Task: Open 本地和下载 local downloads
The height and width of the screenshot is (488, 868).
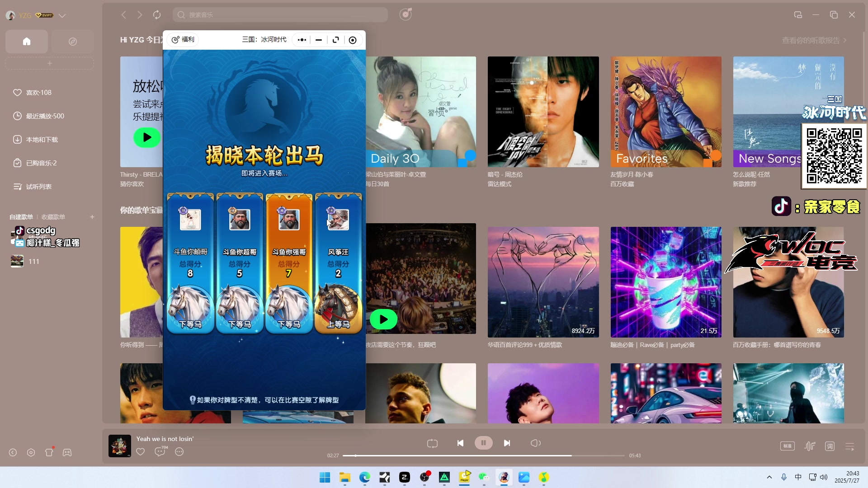Action: (36, 140)
